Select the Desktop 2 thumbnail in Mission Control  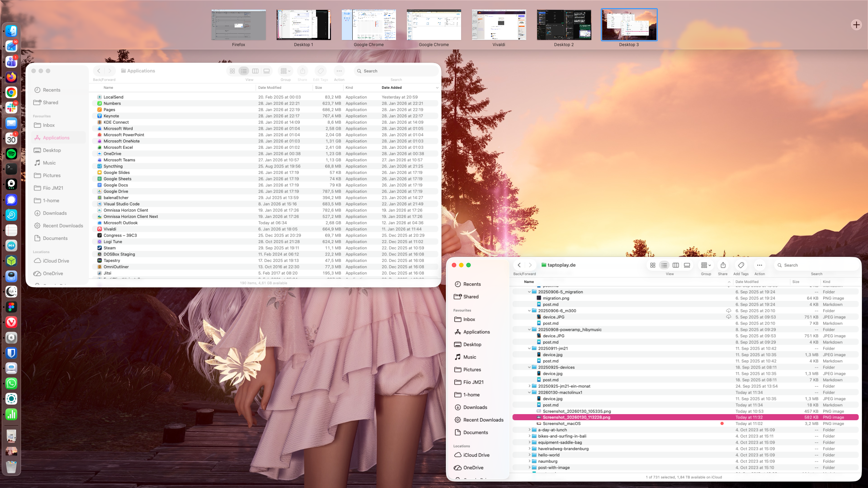pos(564,25)
